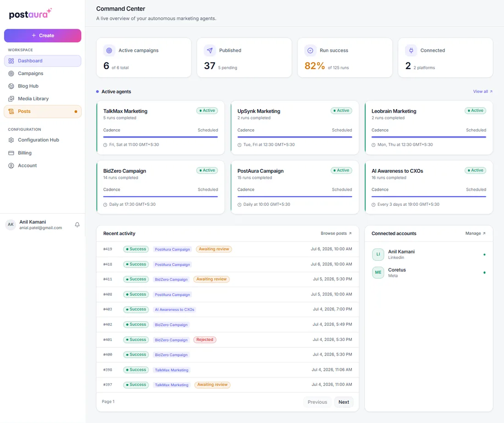Open notifications bell beside Anil Kamani

pos(77,225)
